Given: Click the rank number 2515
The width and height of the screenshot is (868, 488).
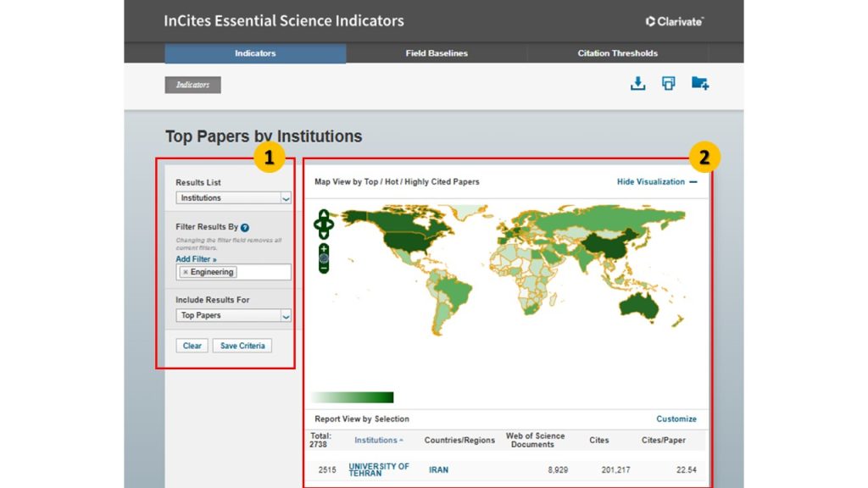Looking at the screenshot, I should point(327,469).
